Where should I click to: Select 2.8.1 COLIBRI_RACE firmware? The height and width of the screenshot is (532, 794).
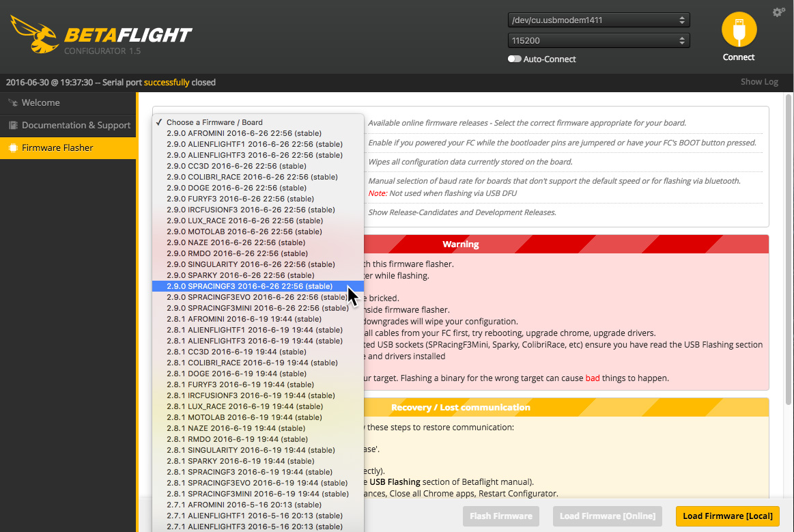[x=258, y=363]
